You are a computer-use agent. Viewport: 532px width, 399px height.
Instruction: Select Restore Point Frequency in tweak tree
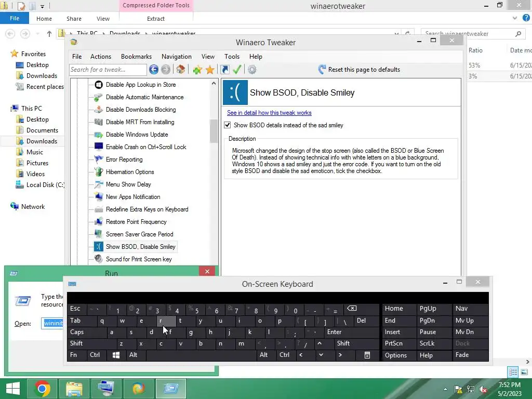pos(136,221)
